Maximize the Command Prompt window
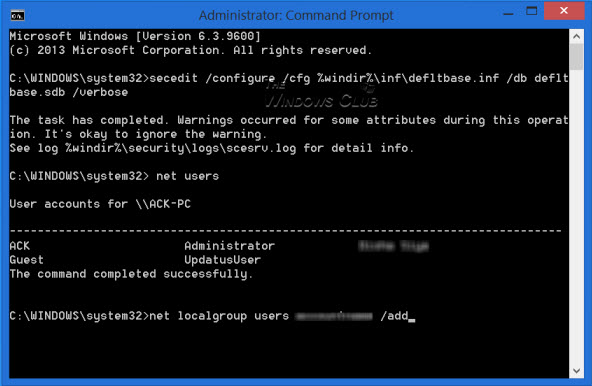 click(x=532, y=11)
